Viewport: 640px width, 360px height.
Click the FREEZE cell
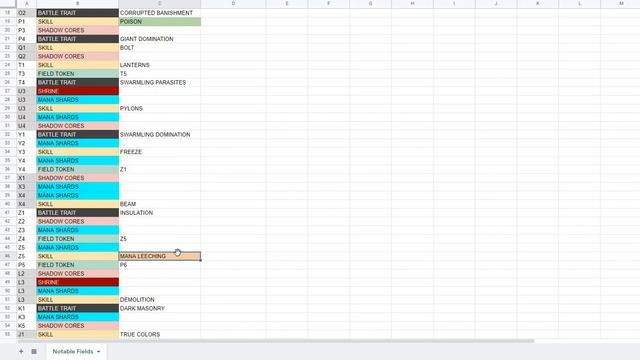coord(160,152)
